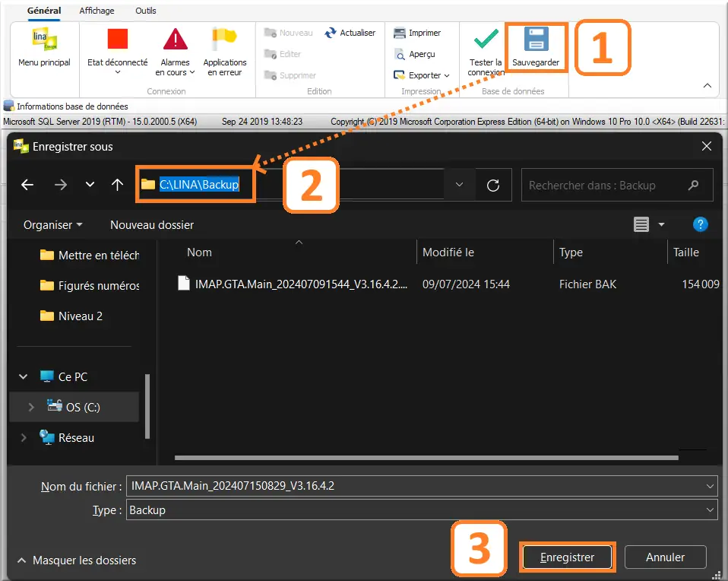
Task: Open the view options dropdown arrow
Action: 662,224
